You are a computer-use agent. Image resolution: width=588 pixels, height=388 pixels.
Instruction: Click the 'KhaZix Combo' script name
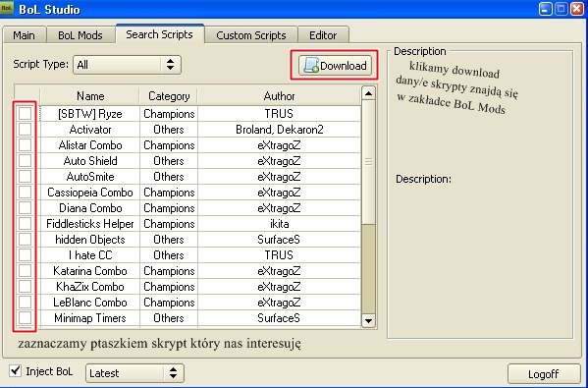[x=90, y=287]
